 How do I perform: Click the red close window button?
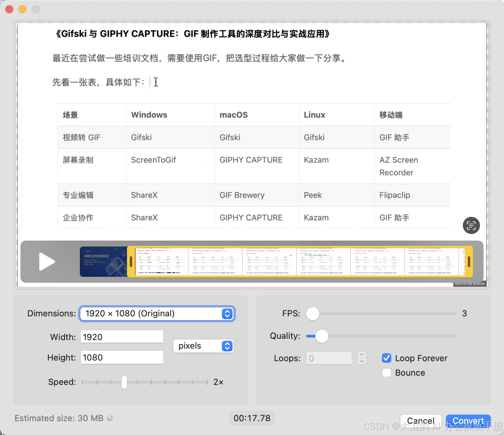(9, 9)
